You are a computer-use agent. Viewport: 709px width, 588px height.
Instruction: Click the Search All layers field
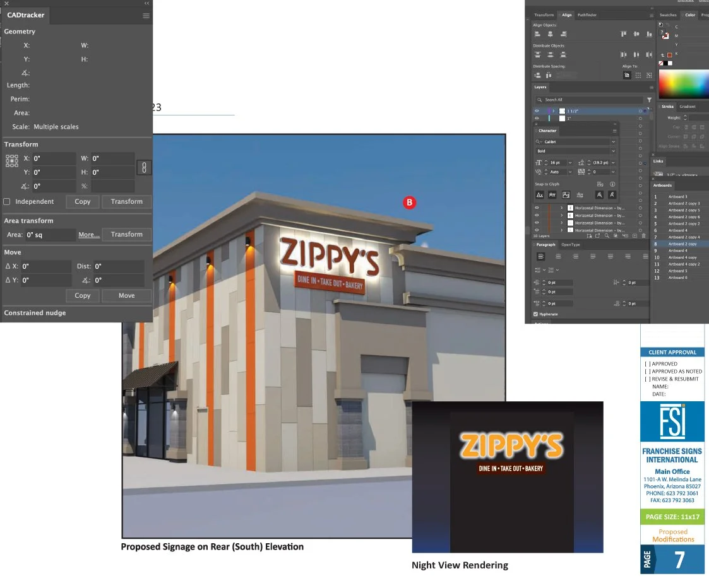[x=588, y=100]
